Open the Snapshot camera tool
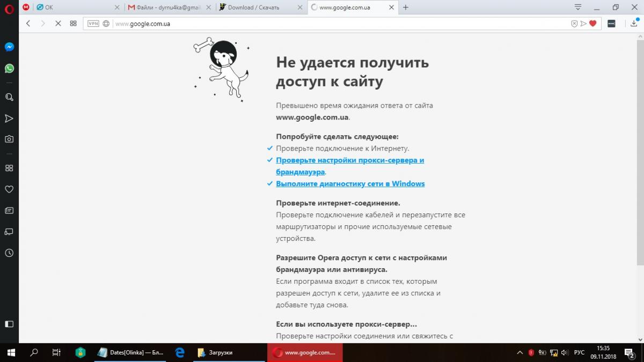644x362 pixels. 9,139
